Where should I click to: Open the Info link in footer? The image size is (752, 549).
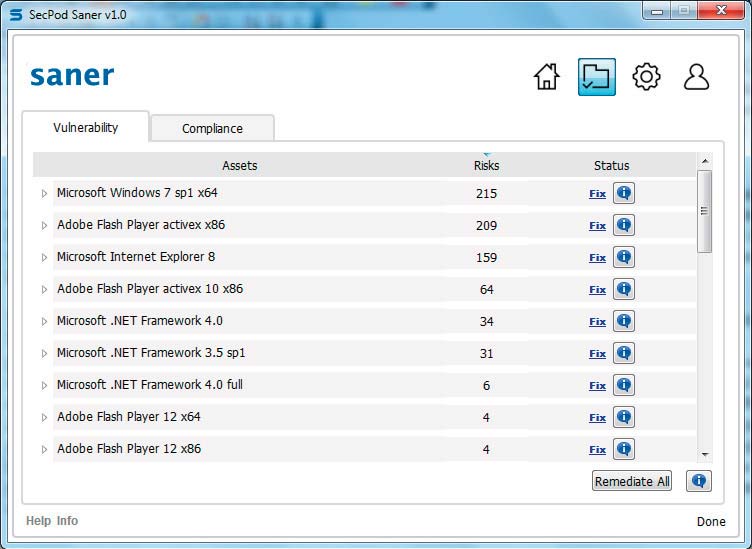[67, 521]
